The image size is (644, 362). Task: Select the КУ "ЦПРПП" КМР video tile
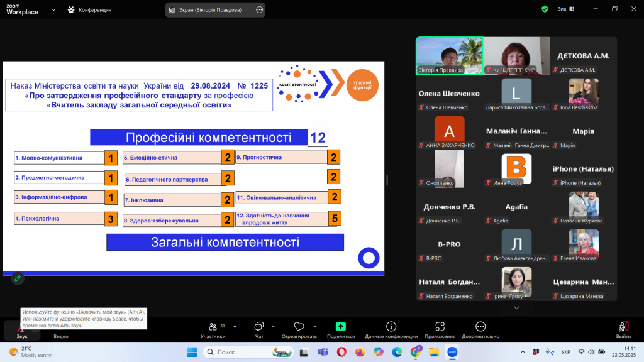coord(516,56)
